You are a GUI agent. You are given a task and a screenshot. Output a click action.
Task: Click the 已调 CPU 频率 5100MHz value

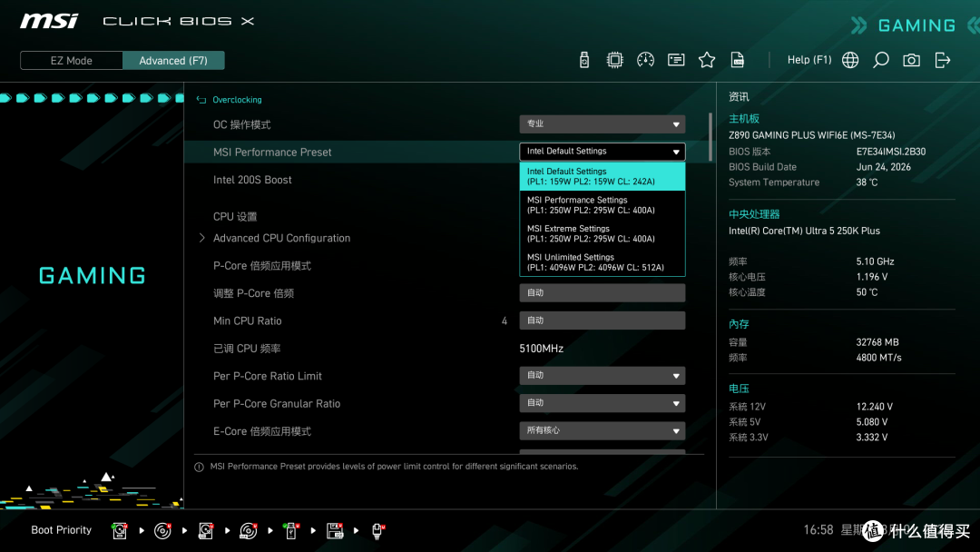(541, 349)
